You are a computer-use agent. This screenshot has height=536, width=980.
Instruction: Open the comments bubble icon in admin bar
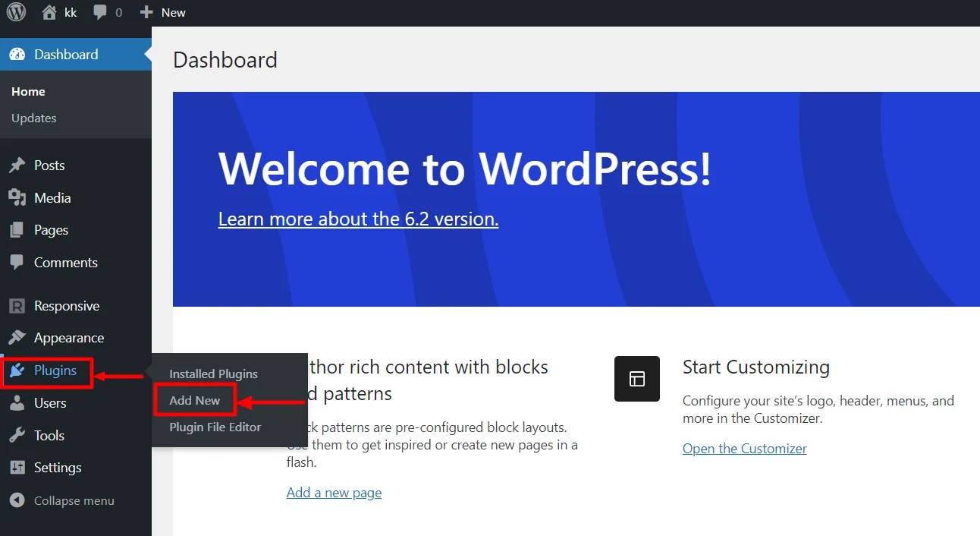[100, 13]
